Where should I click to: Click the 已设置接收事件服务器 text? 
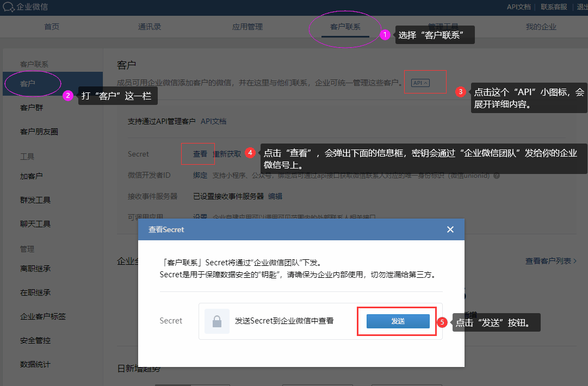click(228, 196)
